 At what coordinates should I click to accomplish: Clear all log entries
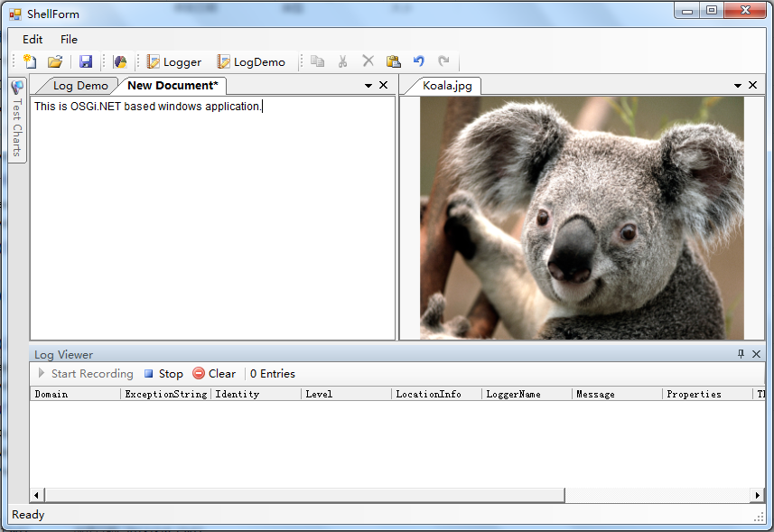(214, 373)
